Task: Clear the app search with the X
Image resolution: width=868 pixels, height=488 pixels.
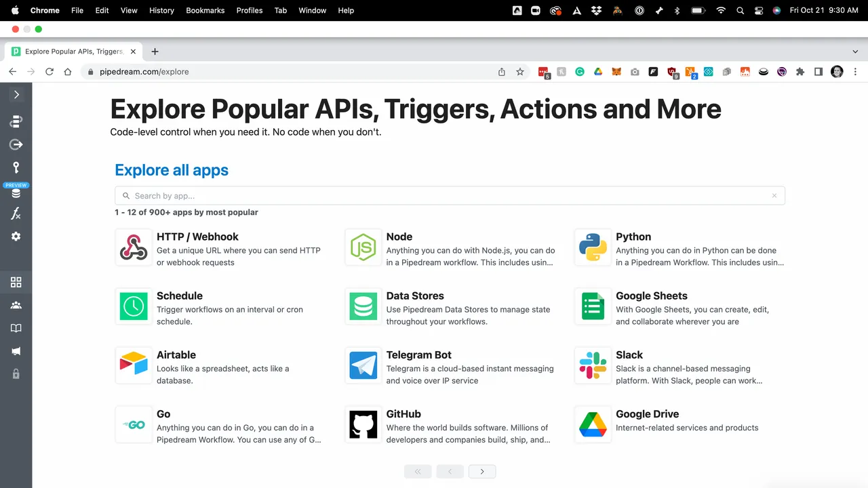Action: click(x=774, y=196)
